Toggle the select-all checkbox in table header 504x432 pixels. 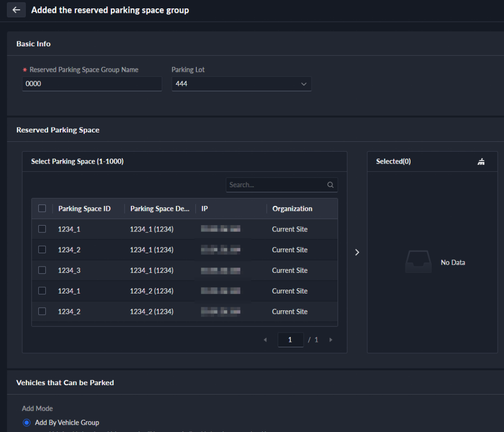pyautogui.click(x=42, y=208)
